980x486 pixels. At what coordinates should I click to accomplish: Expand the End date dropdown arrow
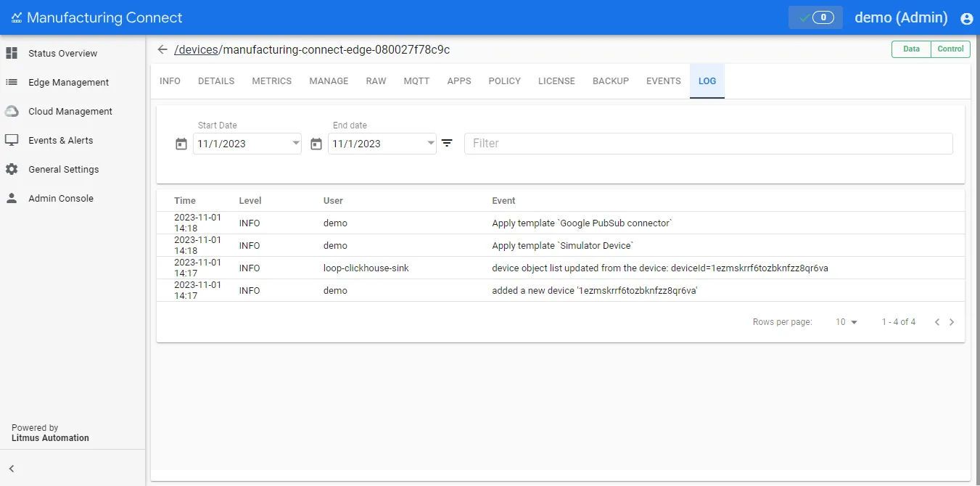(x=431, y=143)
